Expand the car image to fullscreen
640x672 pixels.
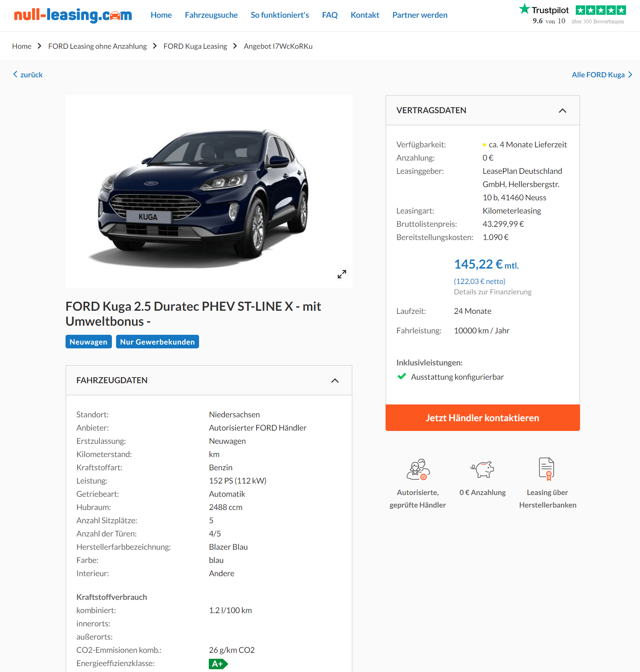(342, 274)
